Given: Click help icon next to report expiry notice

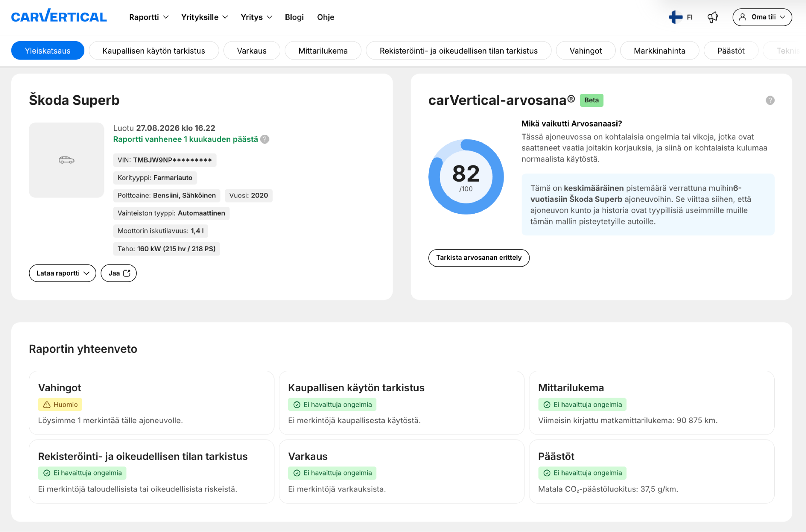Looking at the screenshot, I should pos(265,139).
